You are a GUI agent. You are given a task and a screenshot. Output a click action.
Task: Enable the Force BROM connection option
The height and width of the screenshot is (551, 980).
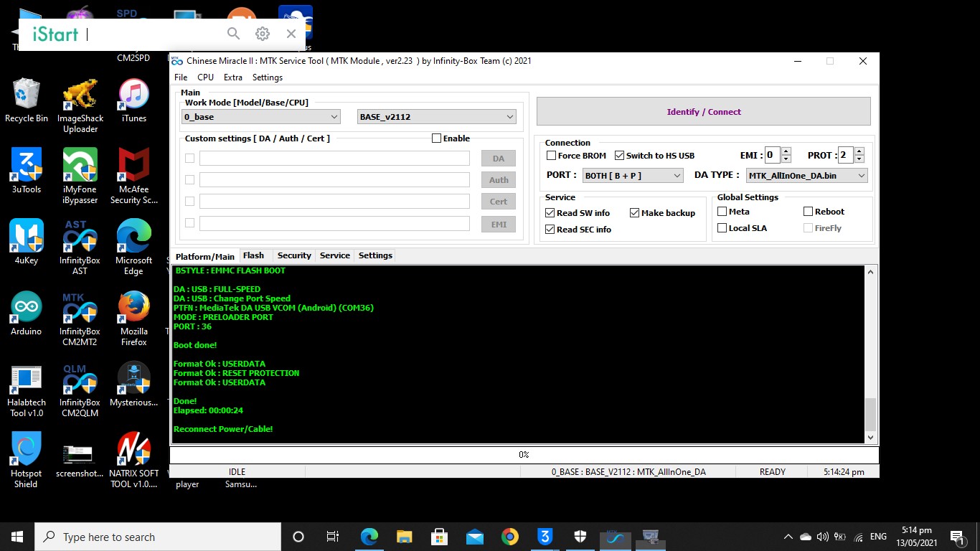click(552, 155)
